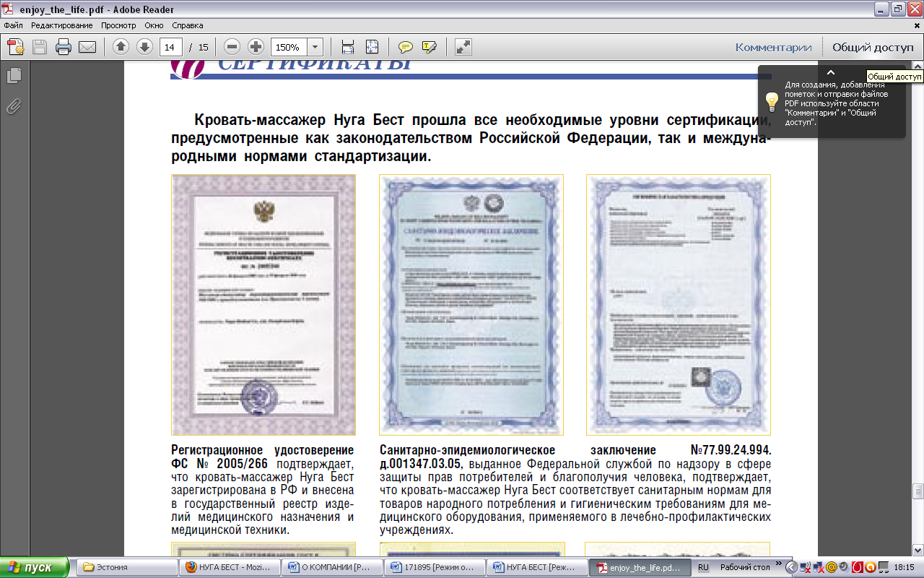Click the system clock showing 18:15
The width and height of the screenshot is (924, 578).
pos(903,568)
